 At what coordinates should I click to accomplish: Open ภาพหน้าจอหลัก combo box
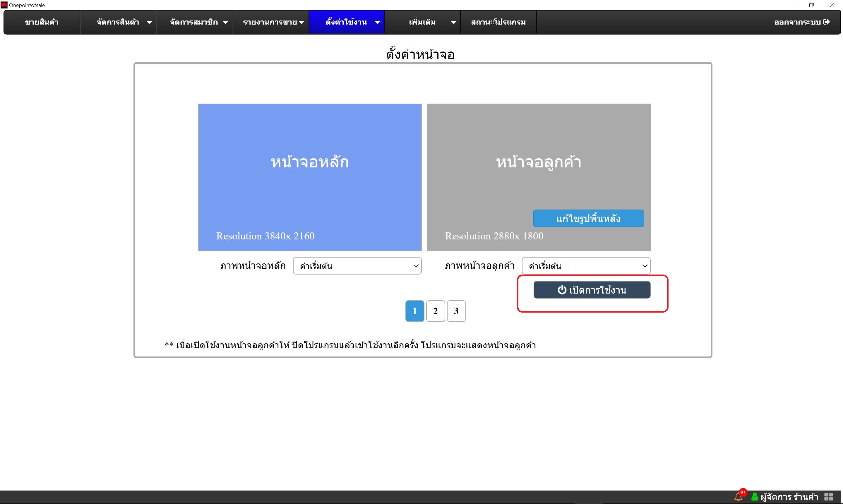[357, 265]
